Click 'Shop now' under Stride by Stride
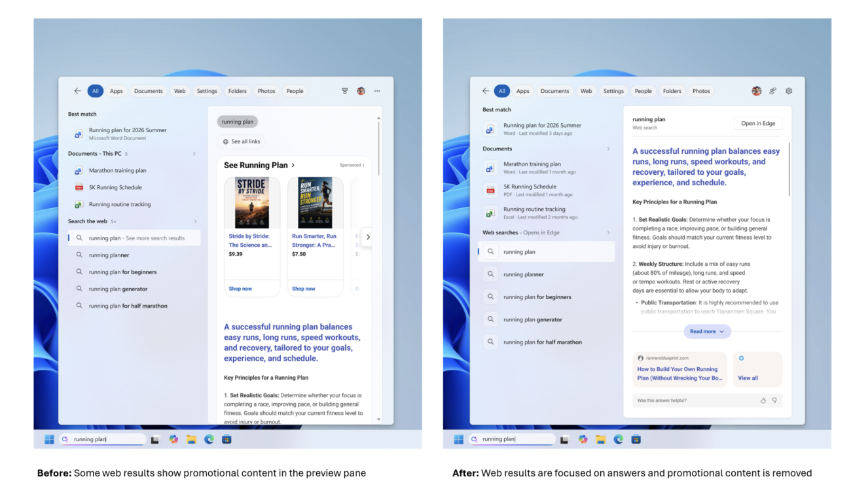The height and width of the screenshot is (504, 851). tap(240, 289)
